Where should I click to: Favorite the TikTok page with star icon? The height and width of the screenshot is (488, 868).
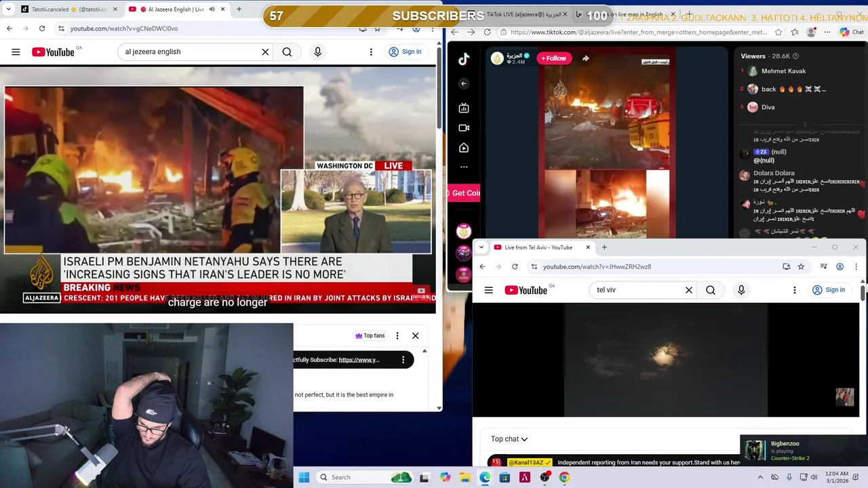tap(778, 32)
